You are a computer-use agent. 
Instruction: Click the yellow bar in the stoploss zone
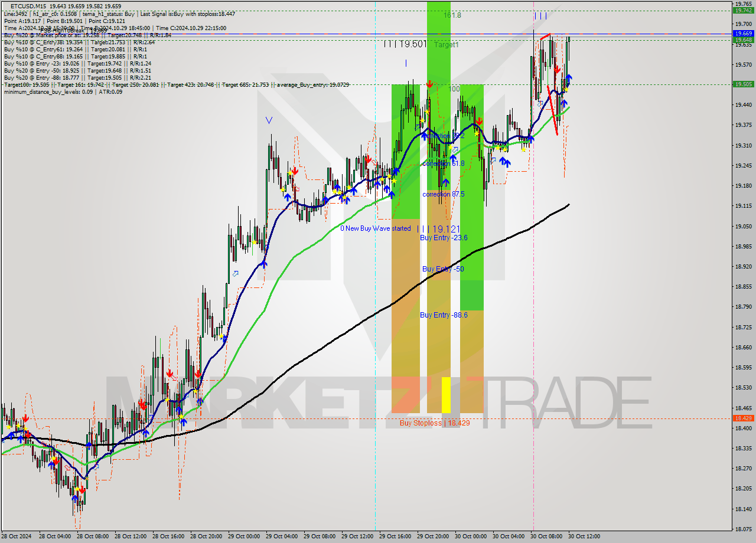(446, 395)
